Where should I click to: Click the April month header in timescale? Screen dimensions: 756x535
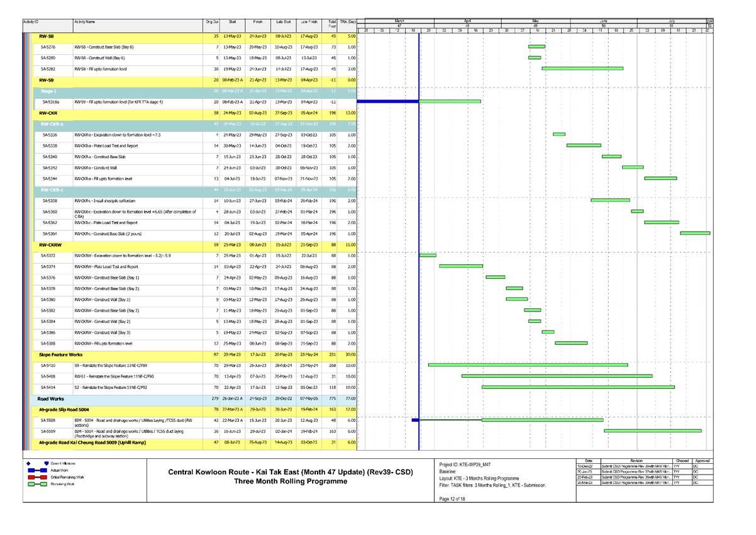pos(467,20)
